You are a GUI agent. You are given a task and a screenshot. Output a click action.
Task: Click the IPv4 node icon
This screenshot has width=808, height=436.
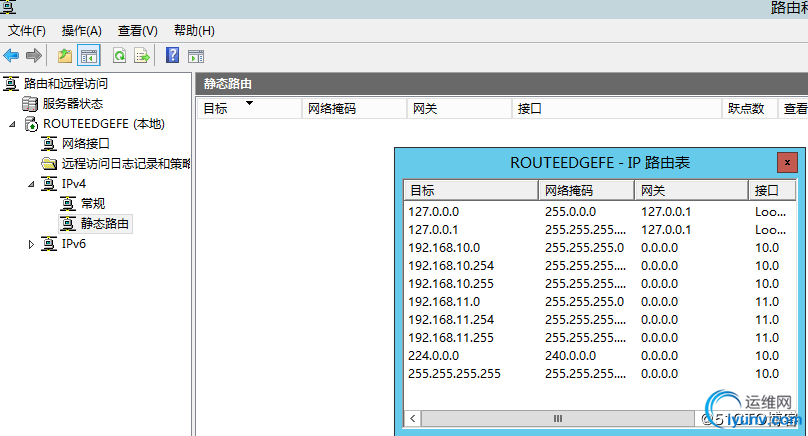point(49,183)
